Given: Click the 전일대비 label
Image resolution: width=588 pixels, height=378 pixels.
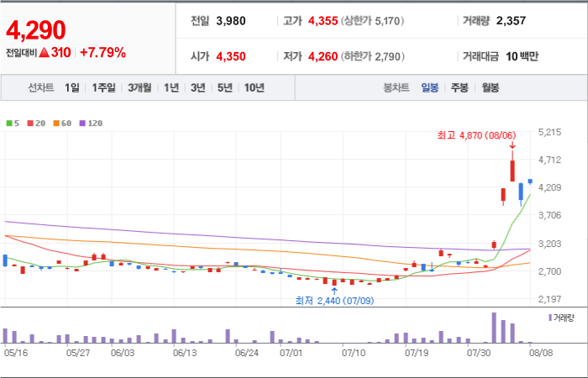Looking at the screenshot, I should [21, 53].
